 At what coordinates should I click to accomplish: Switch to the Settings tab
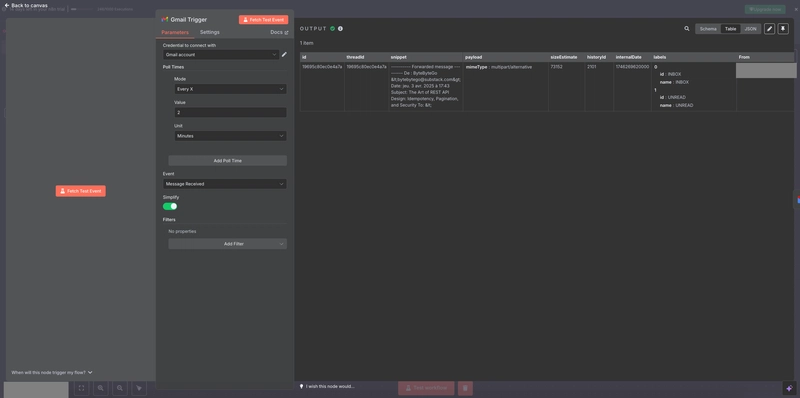coord(210,32)
